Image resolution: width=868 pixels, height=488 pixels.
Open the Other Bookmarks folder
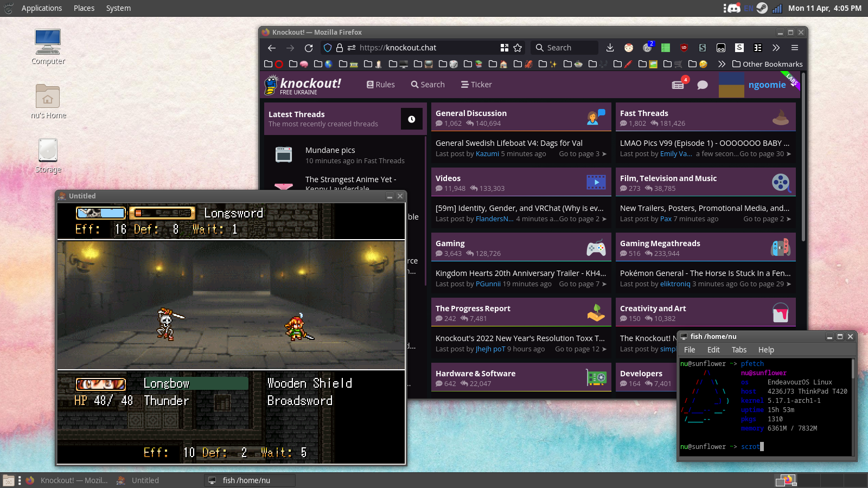pos(767,64)
